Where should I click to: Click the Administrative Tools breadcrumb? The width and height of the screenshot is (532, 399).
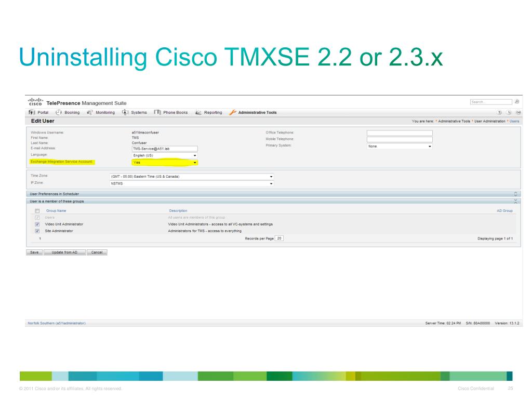pos(454,121)
